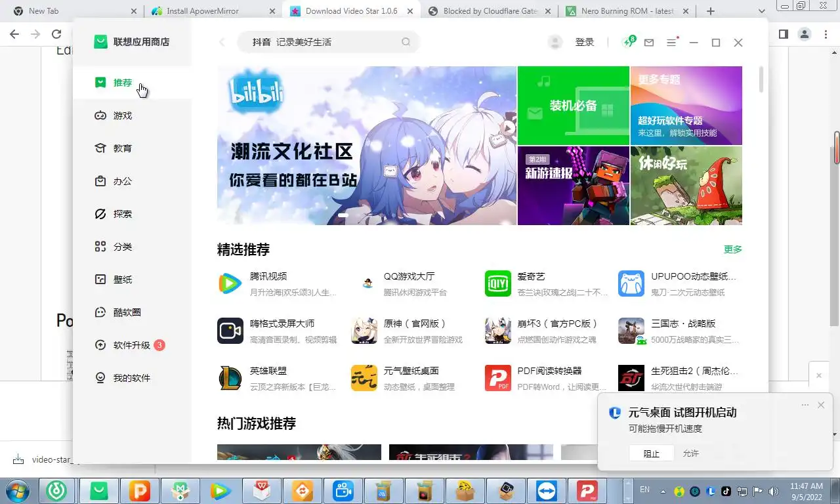
Task: Switch to the Install ApowerMirror browser tab
Action: click(212, 11)
